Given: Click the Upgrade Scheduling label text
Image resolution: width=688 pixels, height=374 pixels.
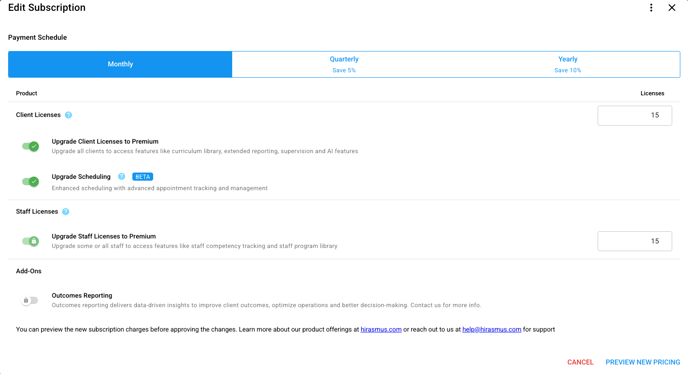Looking at the screenshot, I should pyautogui.click(x=81, y=176).
